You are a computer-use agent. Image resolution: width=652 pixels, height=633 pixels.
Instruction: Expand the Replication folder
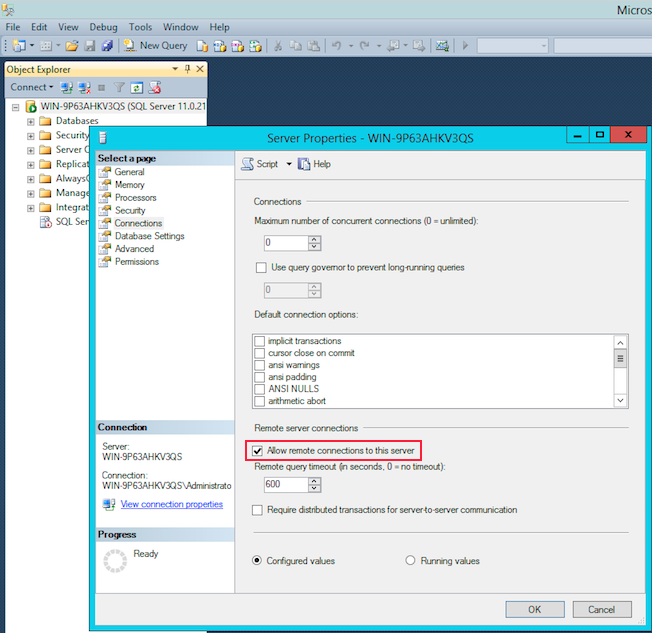[30, 165]
